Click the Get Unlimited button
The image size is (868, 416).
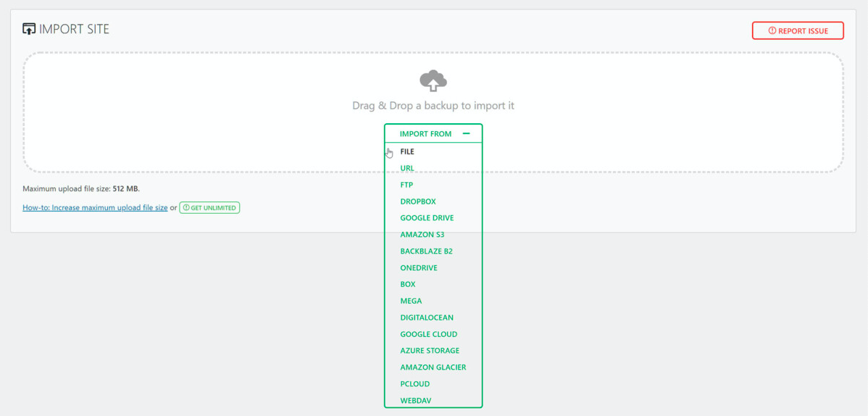click(x=209, y=208)
